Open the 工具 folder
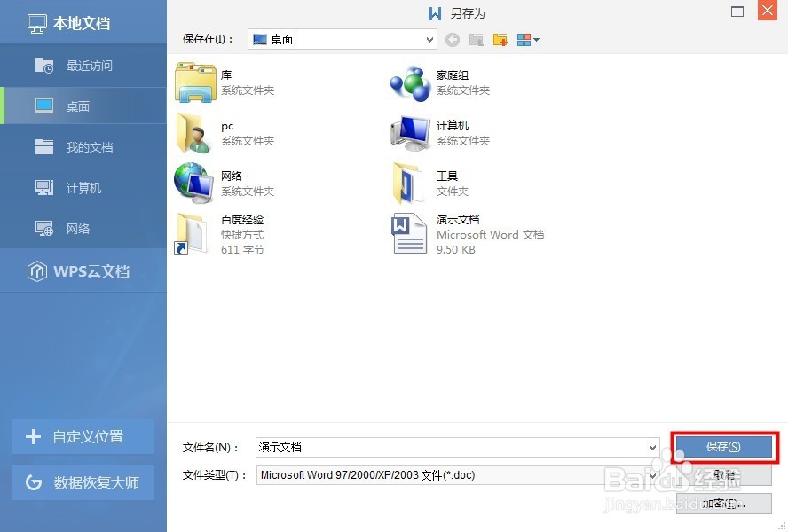 408,182
